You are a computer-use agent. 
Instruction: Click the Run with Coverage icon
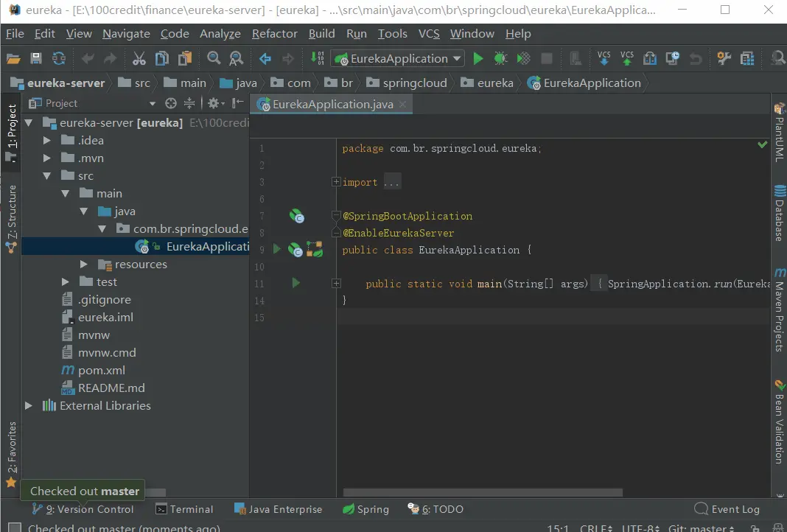click(523, 59)
